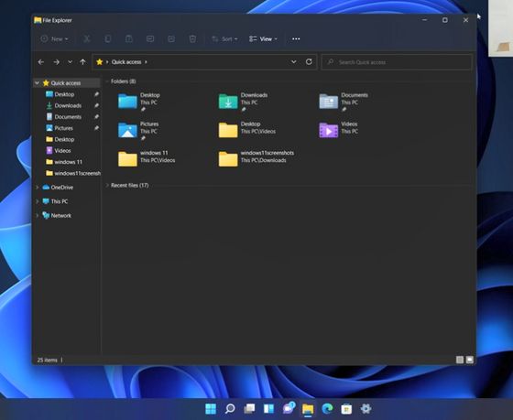Open the windows 11 folder tile

(x=147, y=158)
